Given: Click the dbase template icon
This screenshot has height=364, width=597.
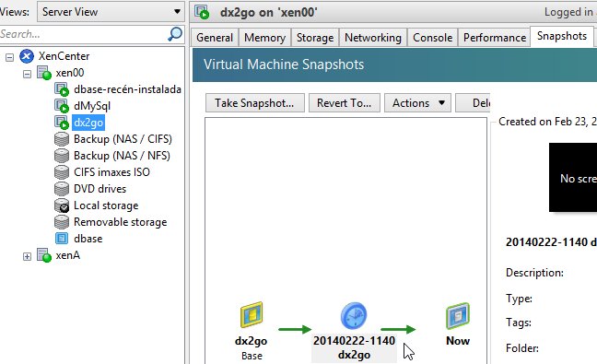Looking at the screenshot, I should coord(62,239).
